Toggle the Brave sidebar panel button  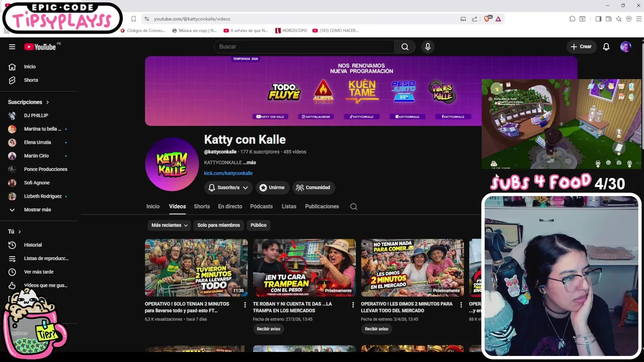pos(598,19)
